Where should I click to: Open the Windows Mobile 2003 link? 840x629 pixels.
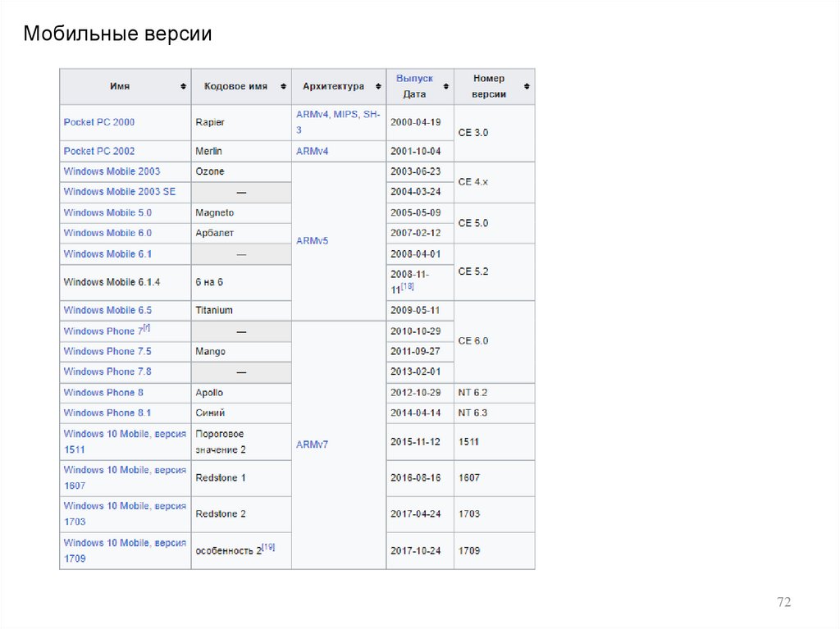pyautogui.click(x=112, y=171)
